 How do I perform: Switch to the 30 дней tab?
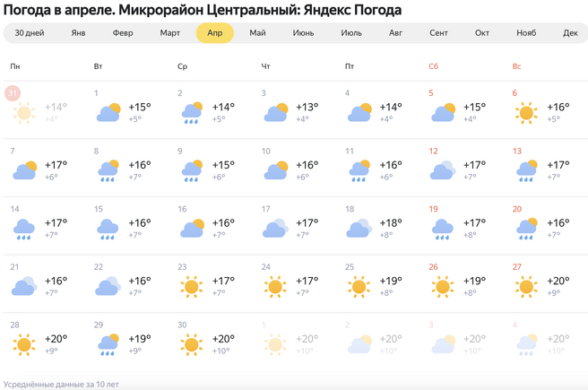coord(30,33)
